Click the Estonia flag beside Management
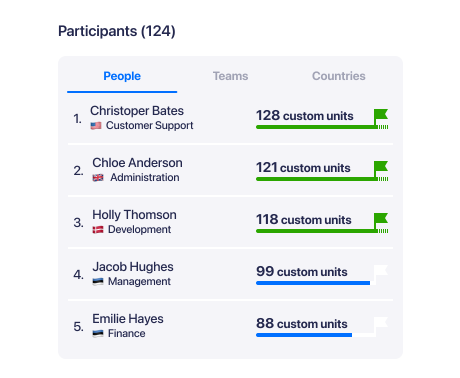This screenshot has width=460, height=378. 98,282
